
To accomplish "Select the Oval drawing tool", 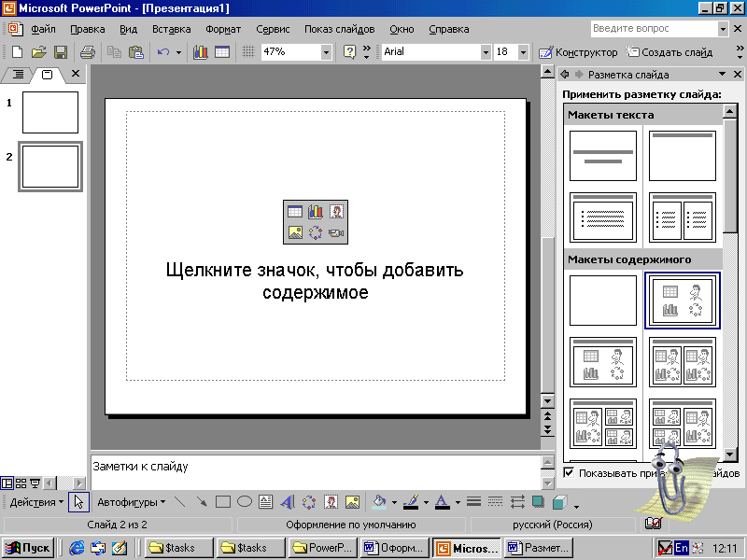I will pyautogui.click(x=245, y=502).
